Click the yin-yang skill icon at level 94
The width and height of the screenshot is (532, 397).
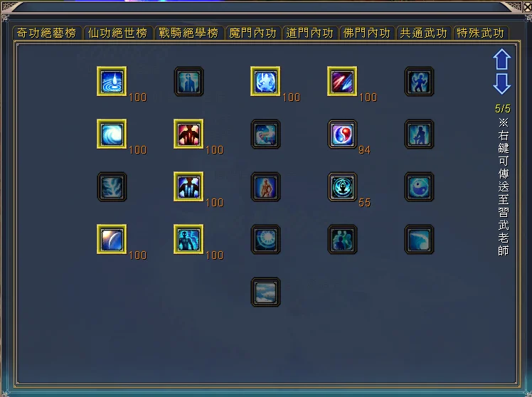[342, 134]
